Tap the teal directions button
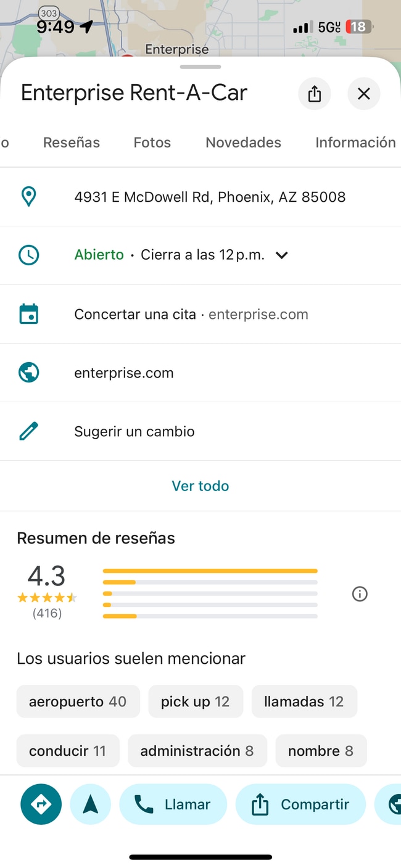 [41, 804]
